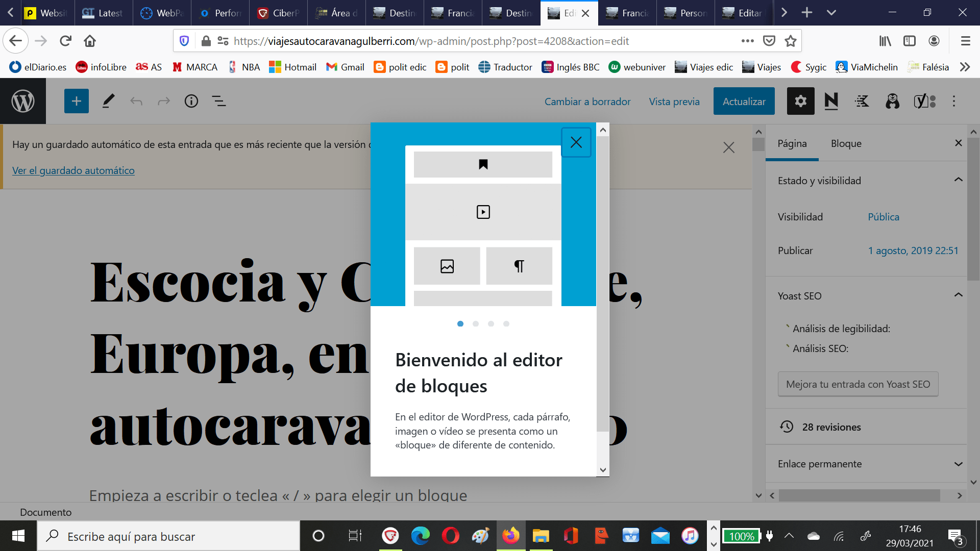Open Firefox hamburger menu
The image size is (980, 551).
point(965,41)
